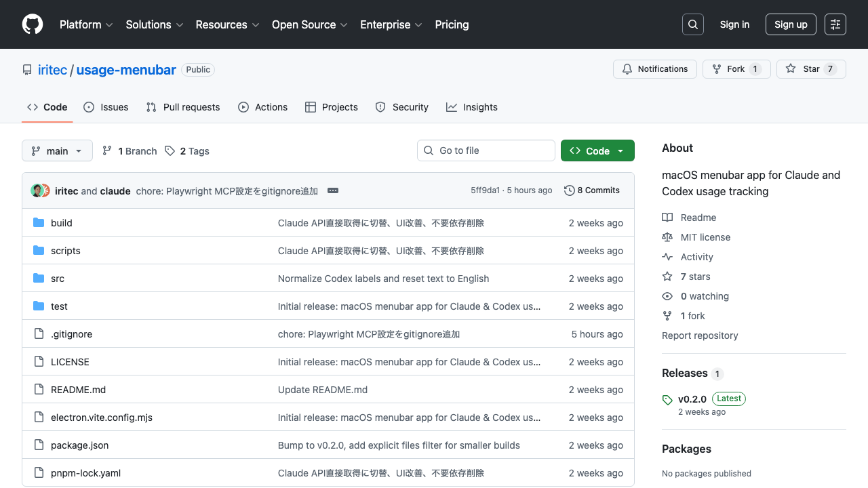Click the Sign up button
The width and height of the screenshot is (868, 488).
791,24
